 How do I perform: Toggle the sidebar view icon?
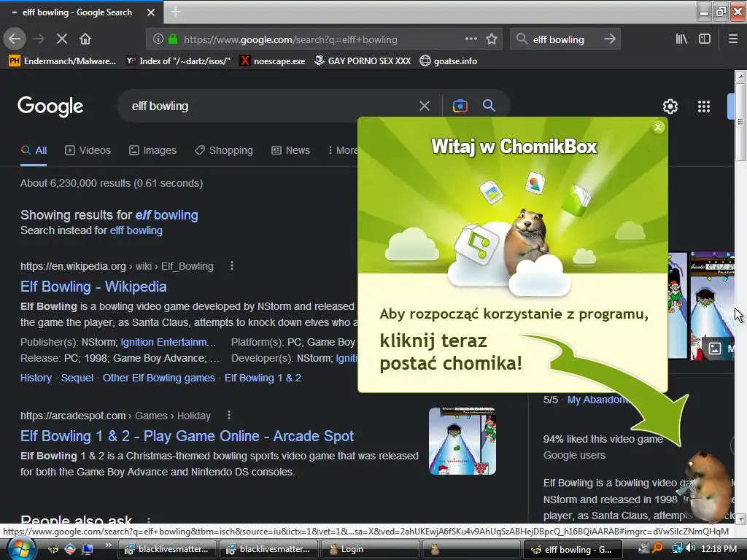(x=705, y=39)
